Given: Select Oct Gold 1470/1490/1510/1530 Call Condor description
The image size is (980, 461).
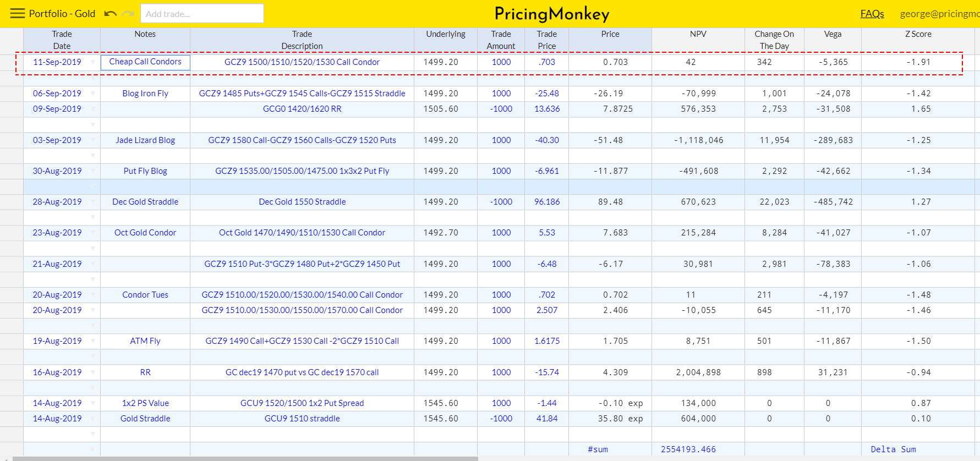Looking at the screenshot, I should (x=302, y=233).
